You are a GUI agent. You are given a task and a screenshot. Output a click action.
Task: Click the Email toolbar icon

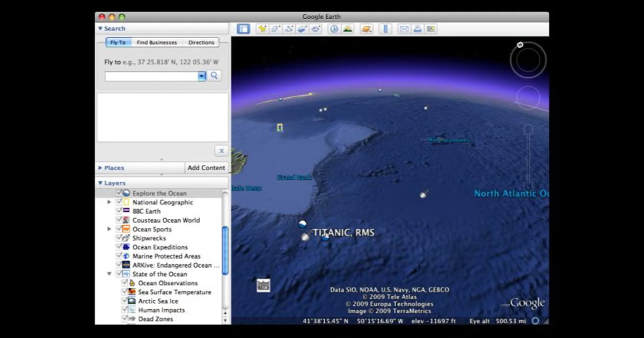tap(404, 29)
